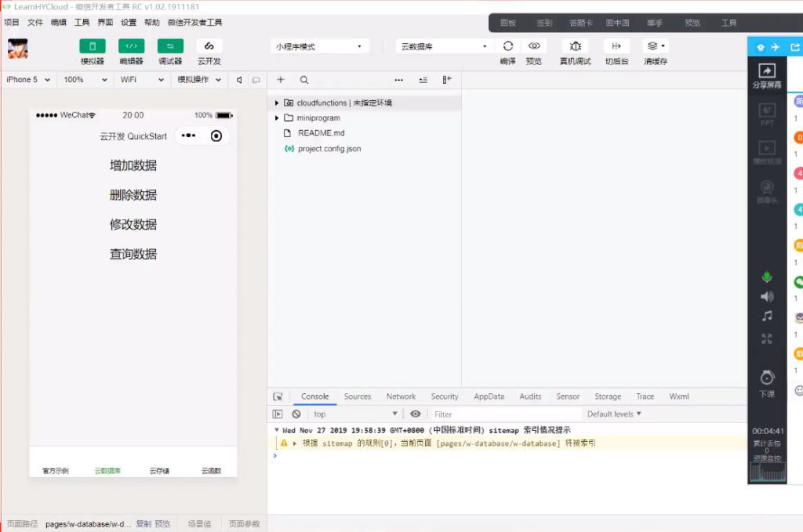Open 真机调试 remote debug icon
Viewport: 803px width, 532px height.
click(575, 46)
